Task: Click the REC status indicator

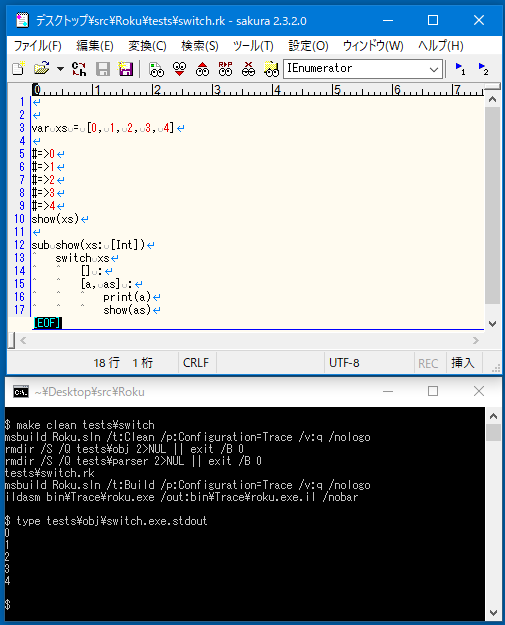Action: (428, 363)
